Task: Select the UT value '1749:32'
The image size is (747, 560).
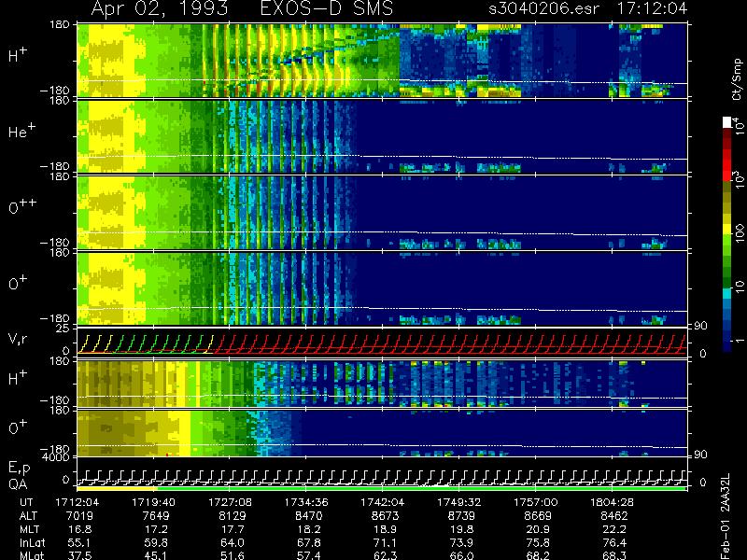Action: (459, 502)
